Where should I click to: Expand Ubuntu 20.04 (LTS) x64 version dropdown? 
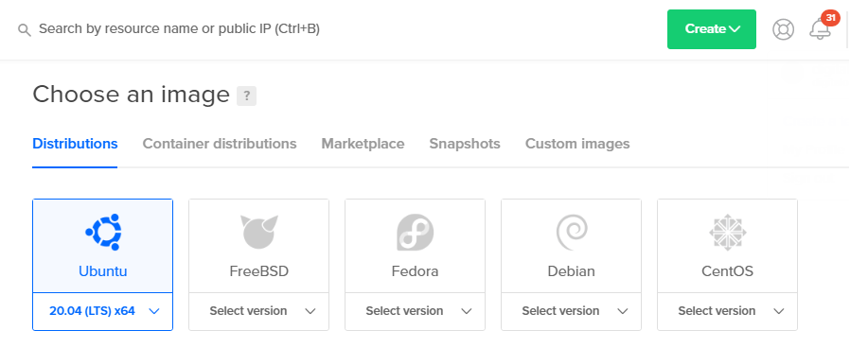103,311
